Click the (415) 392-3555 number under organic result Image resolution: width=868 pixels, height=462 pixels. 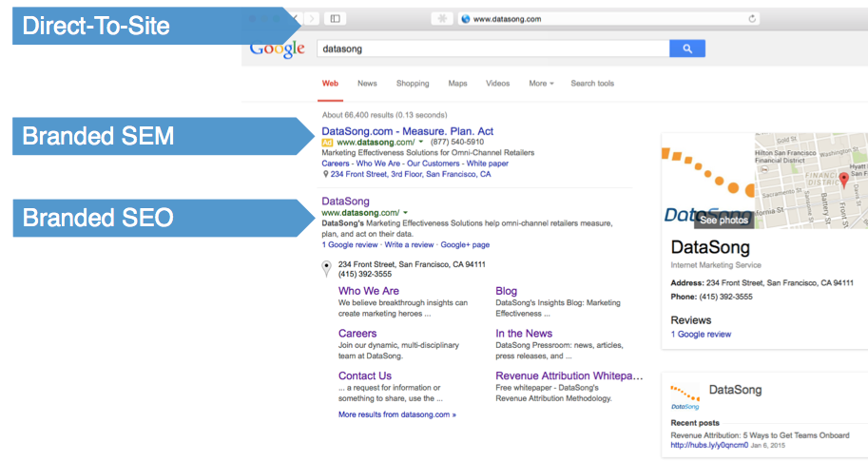(x=365, y=275)
